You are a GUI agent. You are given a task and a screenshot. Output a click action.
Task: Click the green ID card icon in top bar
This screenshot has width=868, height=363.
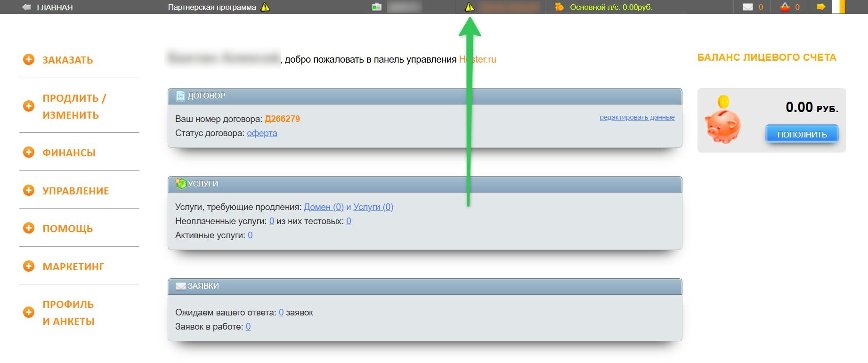click(377, 7)
